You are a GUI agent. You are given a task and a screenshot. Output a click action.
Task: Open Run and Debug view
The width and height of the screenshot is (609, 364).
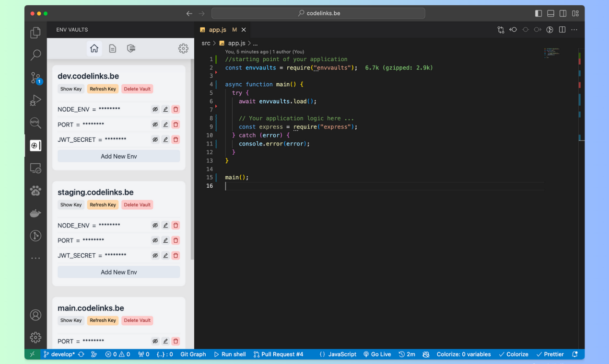(35, 101)
